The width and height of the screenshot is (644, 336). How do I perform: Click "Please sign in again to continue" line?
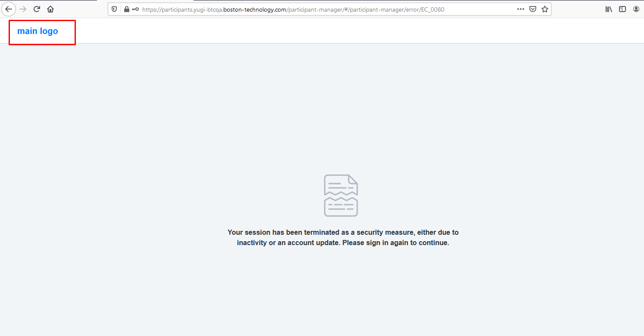pyautogui.click(x=396, y=243)
